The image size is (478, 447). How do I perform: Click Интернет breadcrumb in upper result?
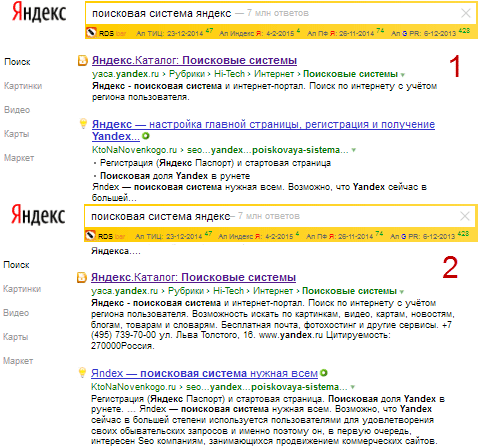274,74
